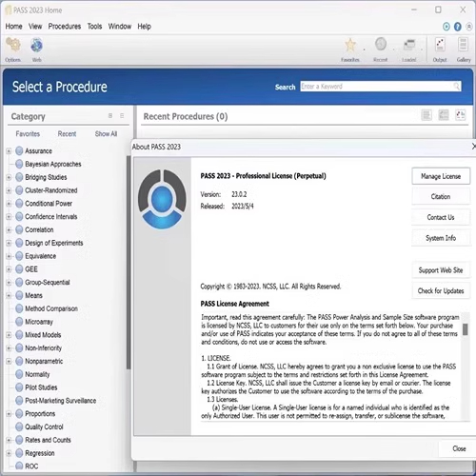476x476 pixels.
Task: Click the Quality Control category icon
Action: pyautogui.click(x=19, y=426)
